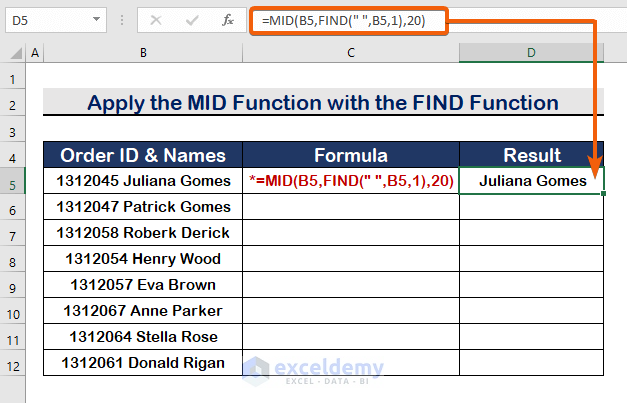Click the formula bar options dots handle
This screenshot has height=403, width=627.
click(122, 20)
